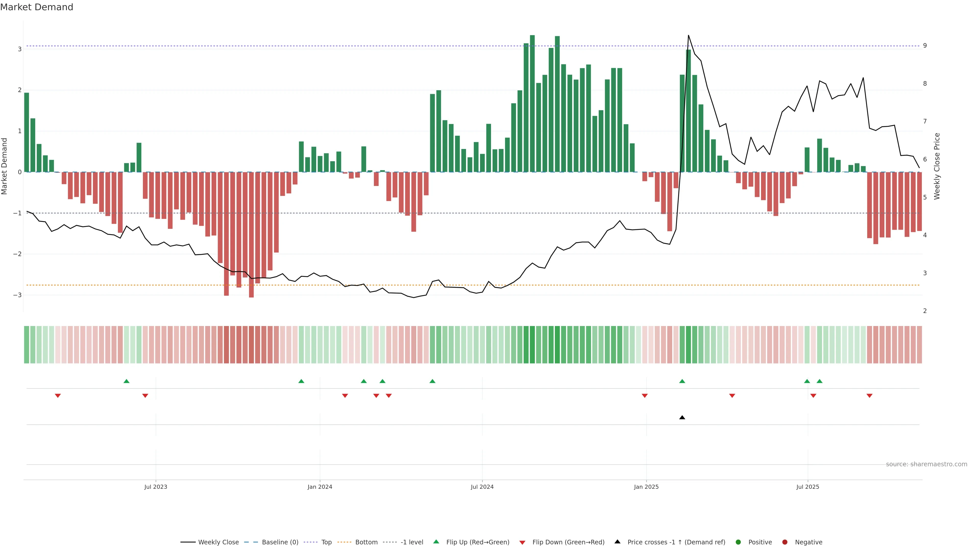Click the source: sharemaestro.com text
Screen dimensions: 980x551
pos(926,464)
